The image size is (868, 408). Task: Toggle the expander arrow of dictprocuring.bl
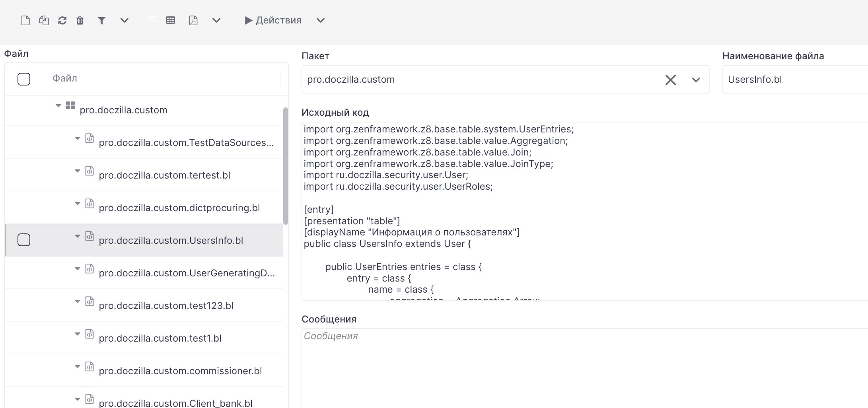point(78,203)
